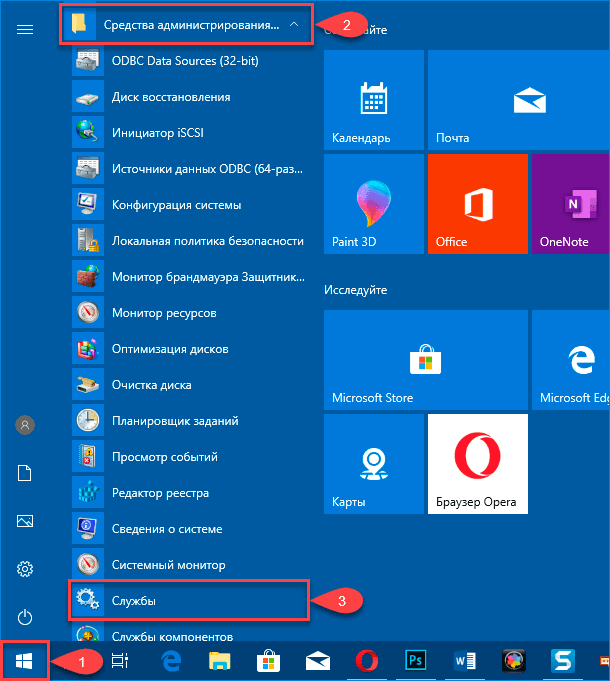Open ODBC Data Sources (32-bit) icon
This screenshot has width=610, height=681.
(88, 60)
